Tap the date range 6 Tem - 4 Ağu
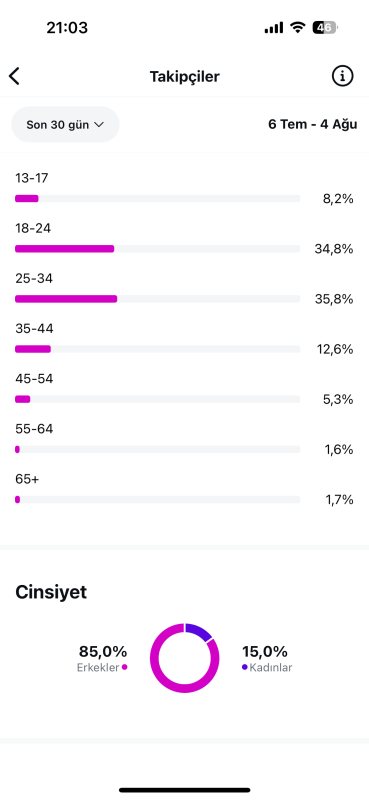 click(x=312, y=124)
